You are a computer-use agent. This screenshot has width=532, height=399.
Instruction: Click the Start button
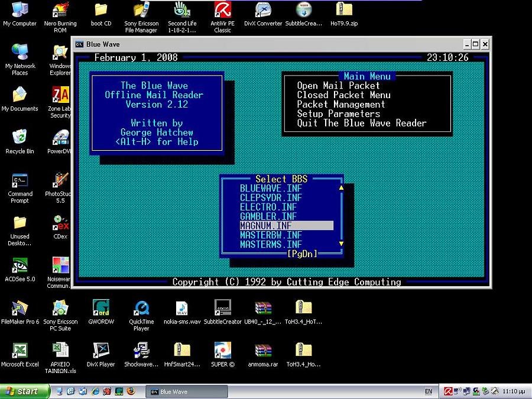(24, 391)
